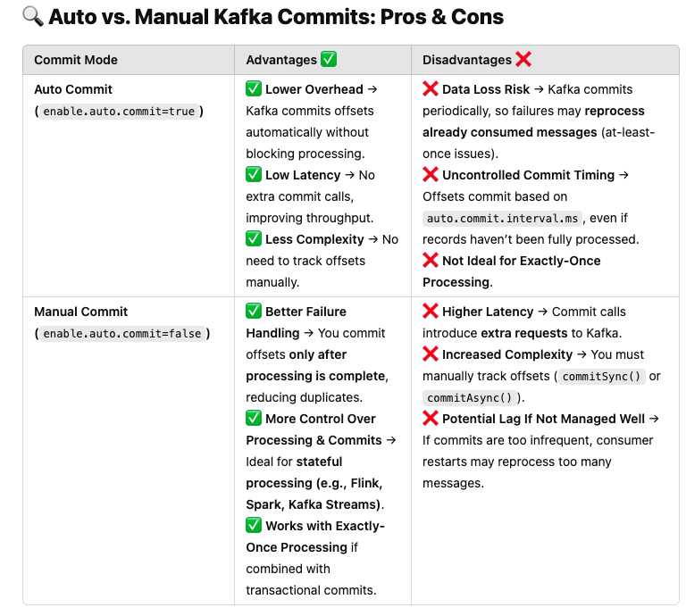Viewport: 686px width, 616px height.
Task: Click the auto.commit.interval.ms code snippet
Action: pyautogui.click(x=504, y=219)
